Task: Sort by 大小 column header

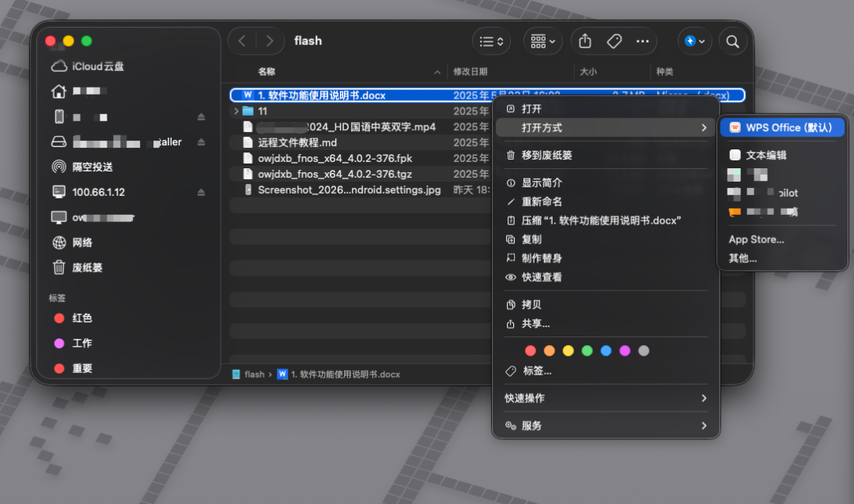Action: [588, 72]
